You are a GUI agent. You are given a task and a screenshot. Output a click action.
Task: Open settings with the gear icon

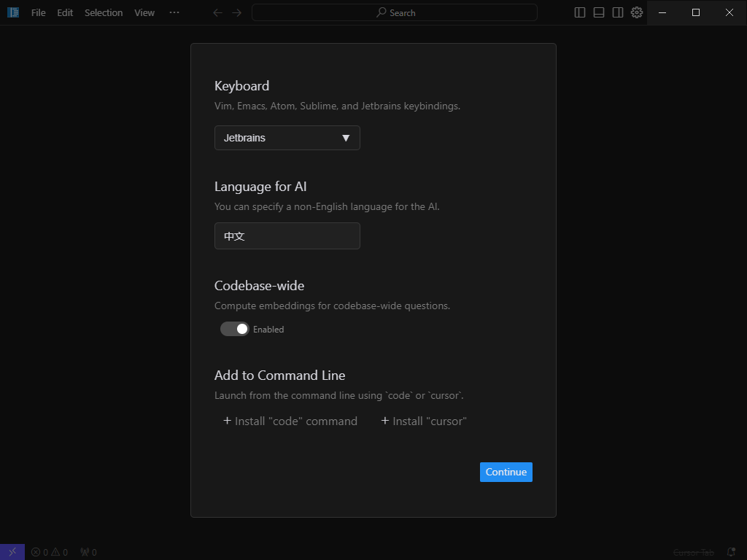637,12
